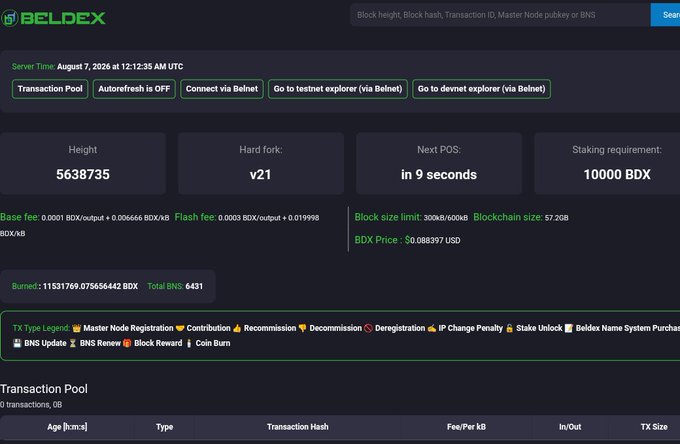Click the Beldex logo icon
680x444 pixels.
point(9,18)
